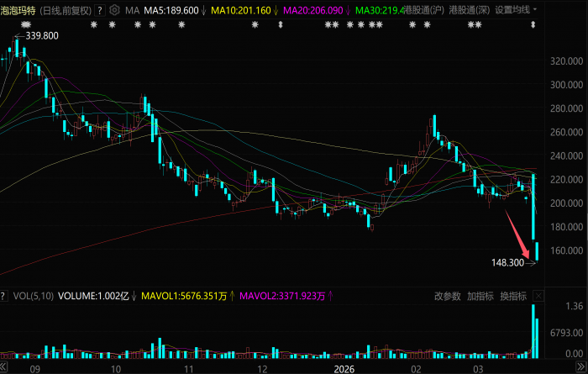
Task: Select the MAVOL1:5676.351万 readout
Action: [184, 296]
